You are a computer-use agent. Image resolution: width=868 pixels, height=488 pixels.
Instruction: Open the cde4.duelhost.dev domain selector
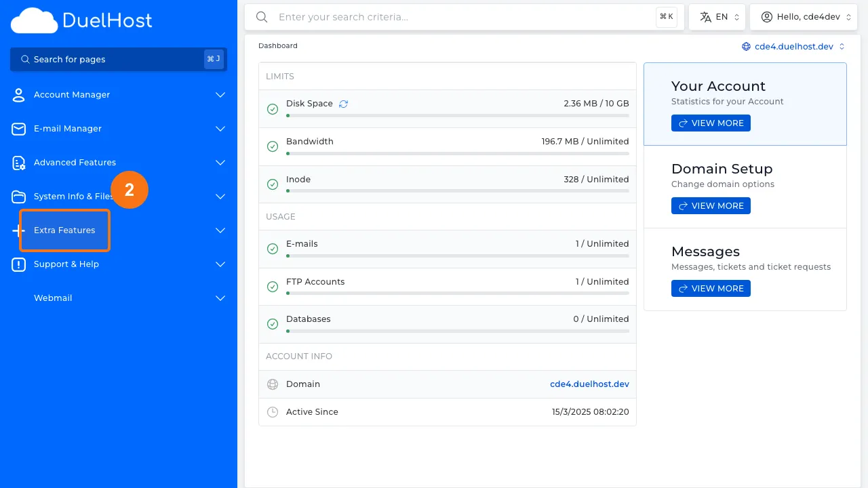[793, 46]
